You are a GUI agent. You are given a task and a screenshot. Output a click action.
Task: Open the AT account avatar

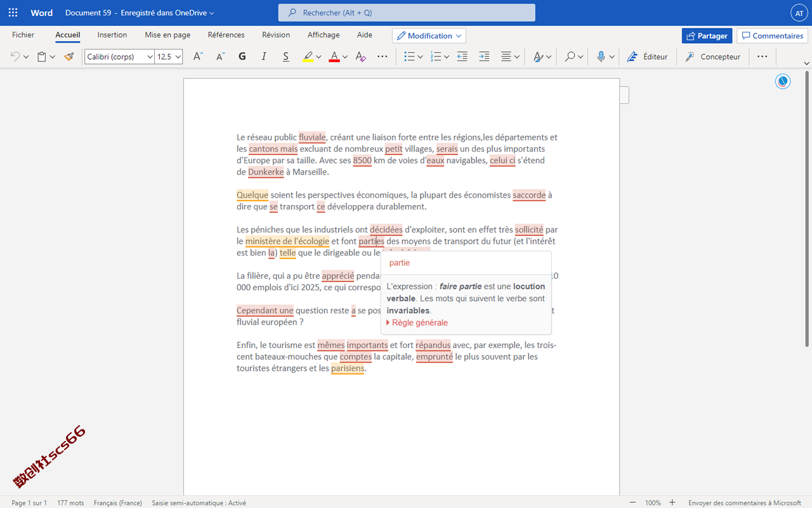point(799,13)
